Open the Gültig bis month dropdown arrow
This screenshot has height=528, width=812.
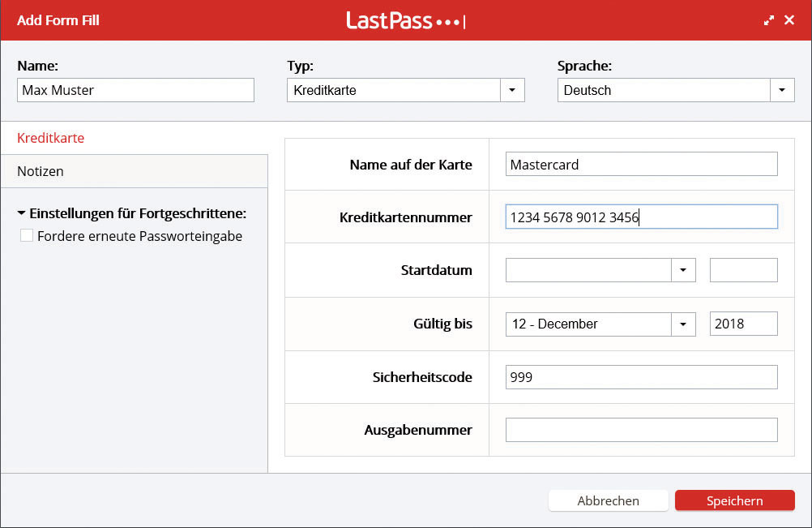[684, 324]
